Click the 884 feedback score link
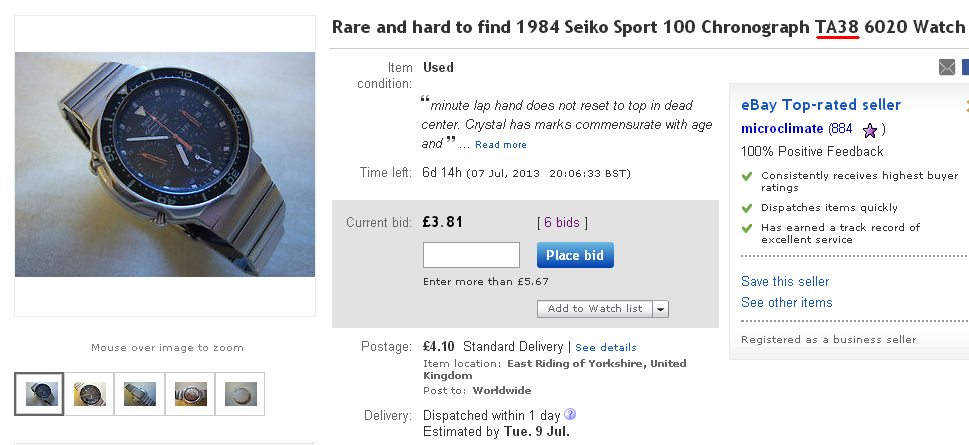 pyautogui.click(x=841, y=129)
